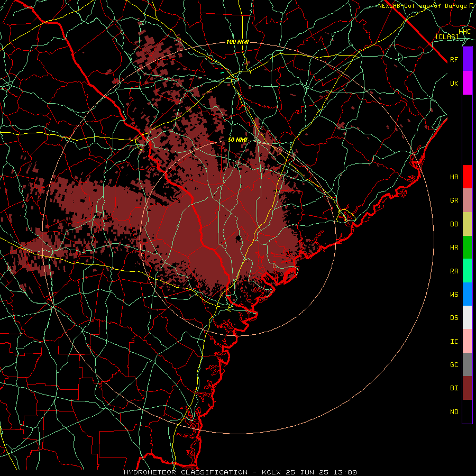
Task: Click the 13:00 timestamp
Action: click(x=345, y=472)
